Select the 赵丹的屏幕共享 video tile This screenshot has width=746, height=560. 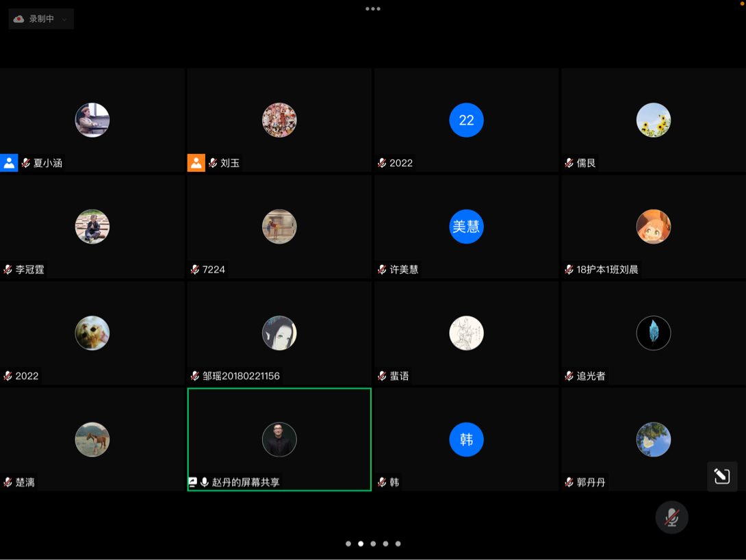click(279, 424)
